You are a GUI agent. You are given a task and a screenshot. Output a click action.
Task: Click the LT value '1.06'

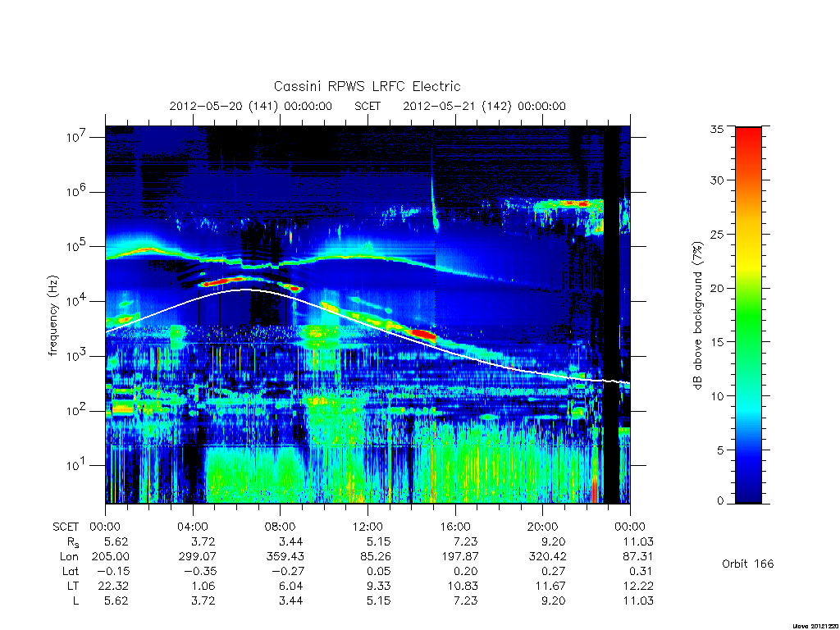pos(204,586)
